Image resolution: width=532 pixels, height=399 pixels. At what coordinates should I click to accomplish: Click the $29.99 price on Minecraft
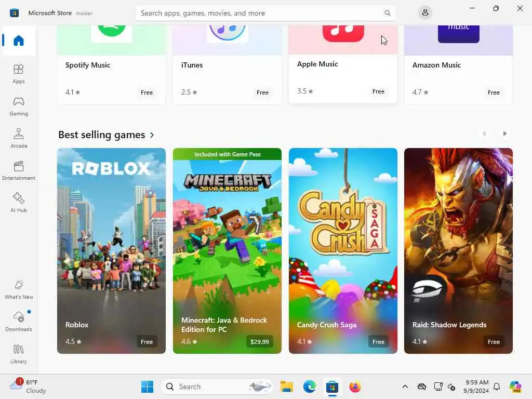[x=260, y=342]
